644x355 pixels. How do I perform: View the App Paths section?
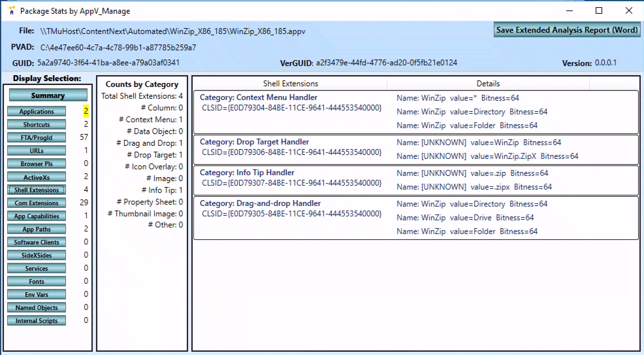[37, 229]
